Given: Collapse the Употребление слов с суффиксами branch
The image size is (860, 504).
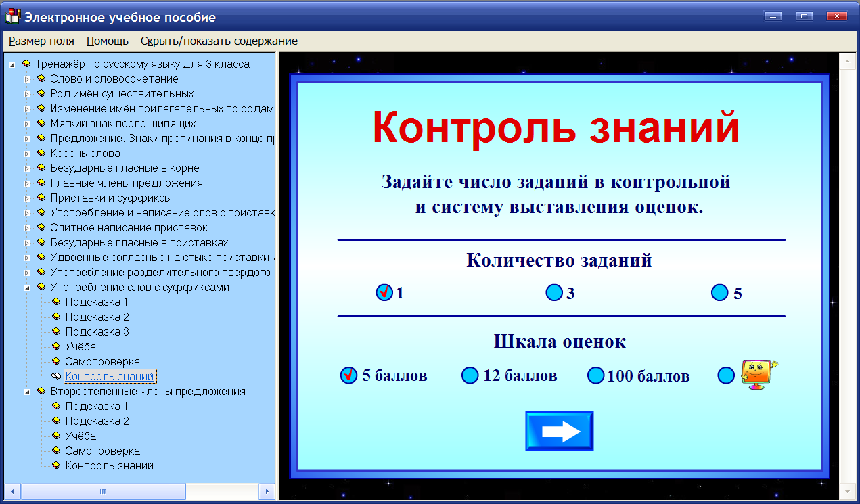Looking at the screenshot, I should (26, 287).
